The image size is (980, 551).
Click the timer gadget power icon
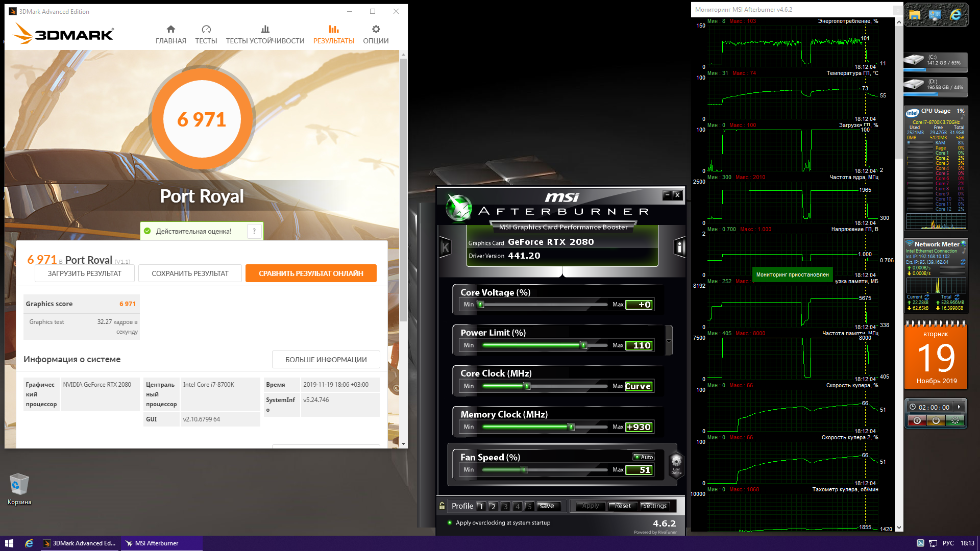tap(936, 420)
